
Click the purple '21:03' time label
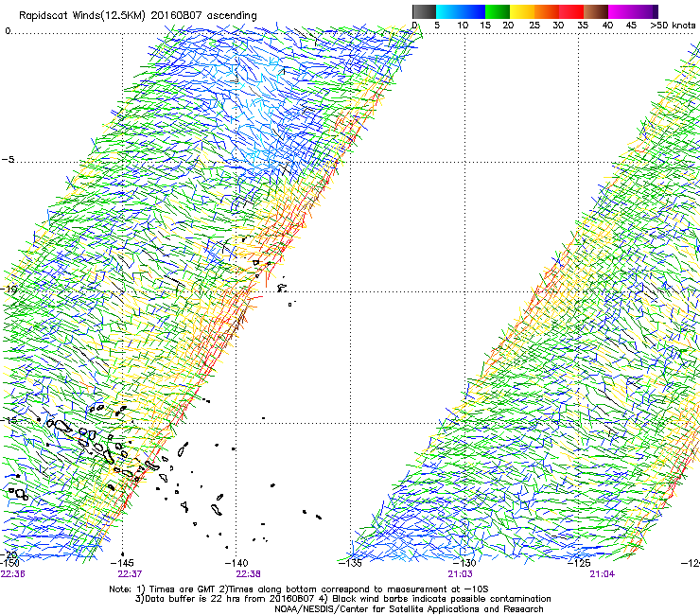coord(461,574)
